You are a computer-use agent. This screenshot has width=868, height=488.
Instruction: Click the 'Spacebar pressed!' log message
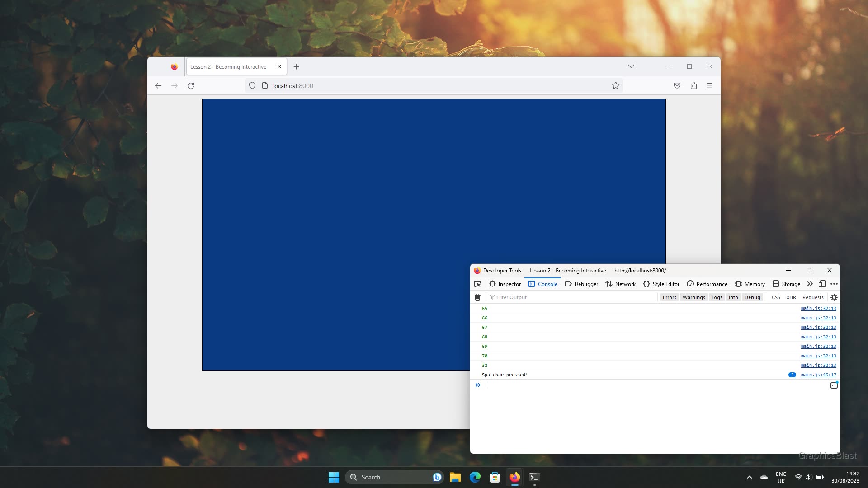pyautogui.click(x=505, y=375)
